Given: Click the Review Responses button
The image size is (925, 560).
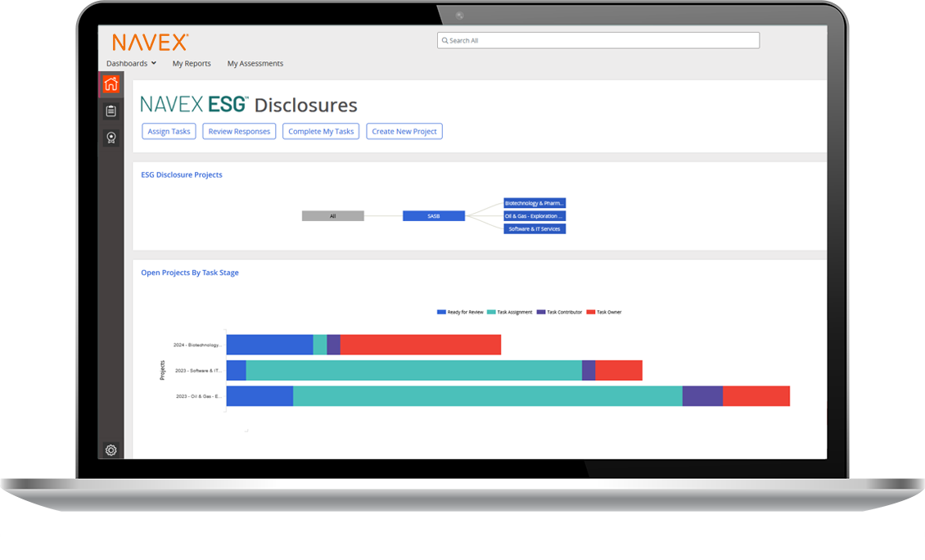Looking at the screenshot, I should coord(239,132).
